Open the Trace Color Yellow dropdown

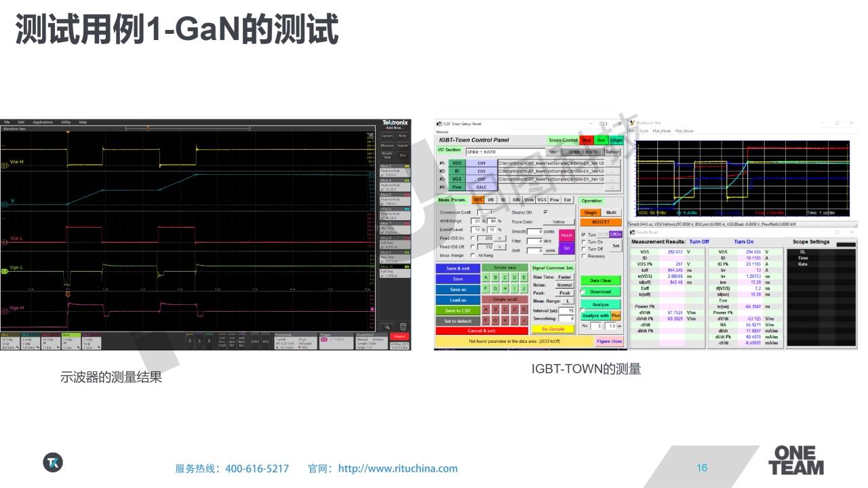click(x=557, y=222)
